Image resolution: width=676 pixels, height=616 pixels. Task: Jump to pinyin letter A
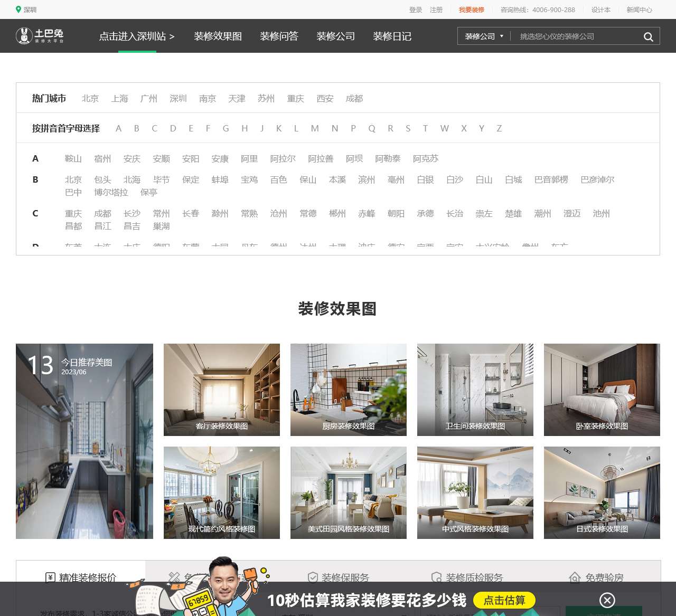coord(118,128)
